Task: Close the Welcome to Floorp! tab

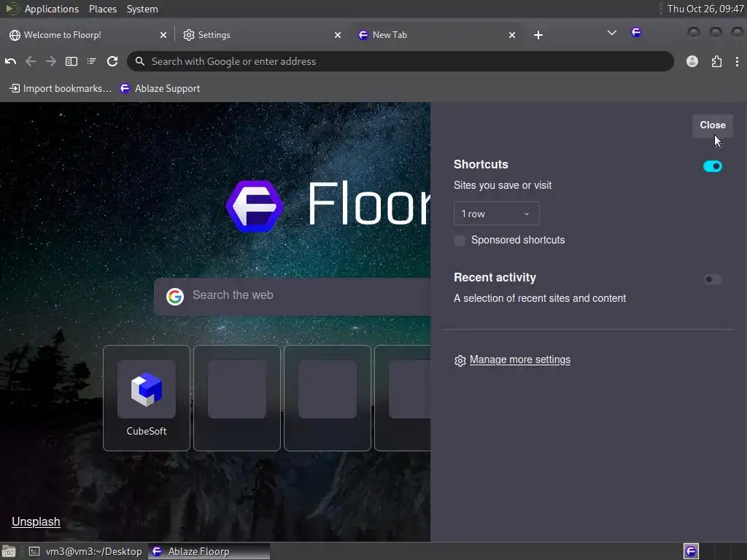Action: coord(163,35)
